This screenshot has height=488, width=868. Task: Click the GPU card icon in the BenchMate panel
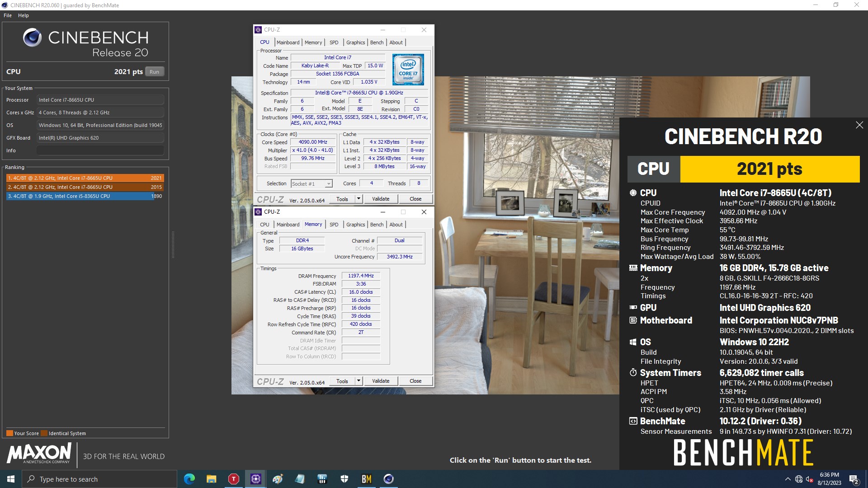coord(633,308)
